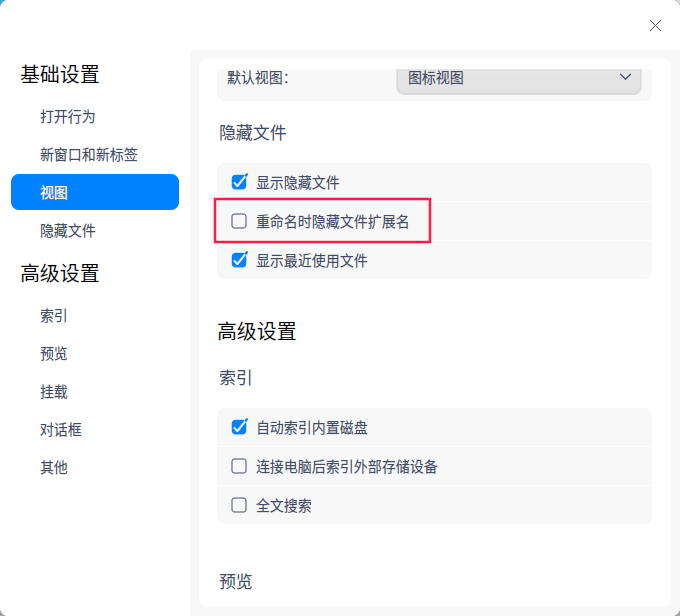680x616 pixels.
Task: Uncheck 显示最近使用文件 checkbox
Action: (239, 260)
